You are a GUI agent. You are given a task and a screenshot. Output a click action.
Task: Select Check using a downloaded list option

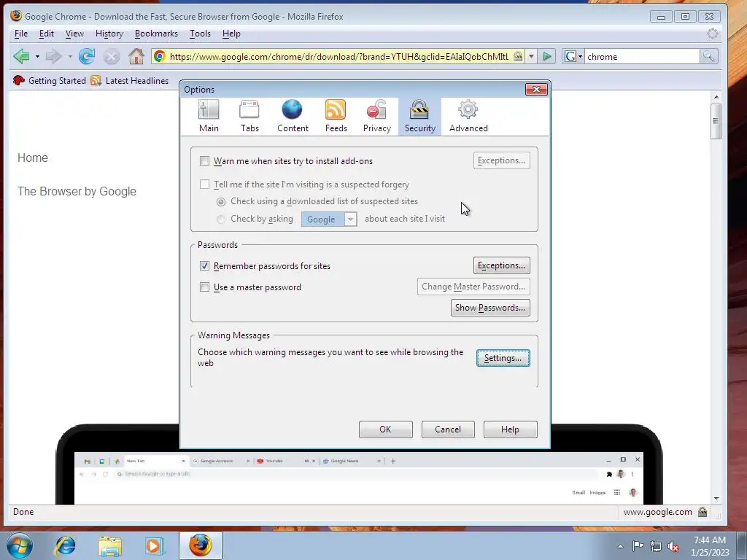point(221,202)
